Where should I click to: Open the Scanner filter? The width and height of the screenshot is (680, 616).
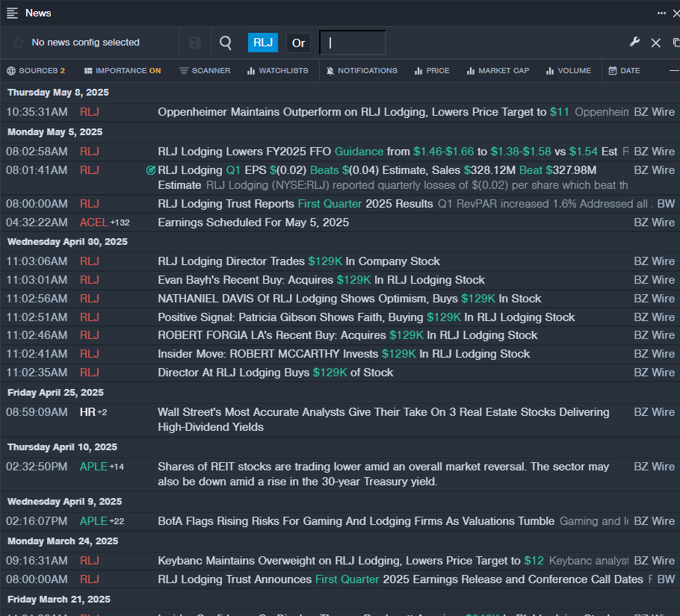coord(205,71)
